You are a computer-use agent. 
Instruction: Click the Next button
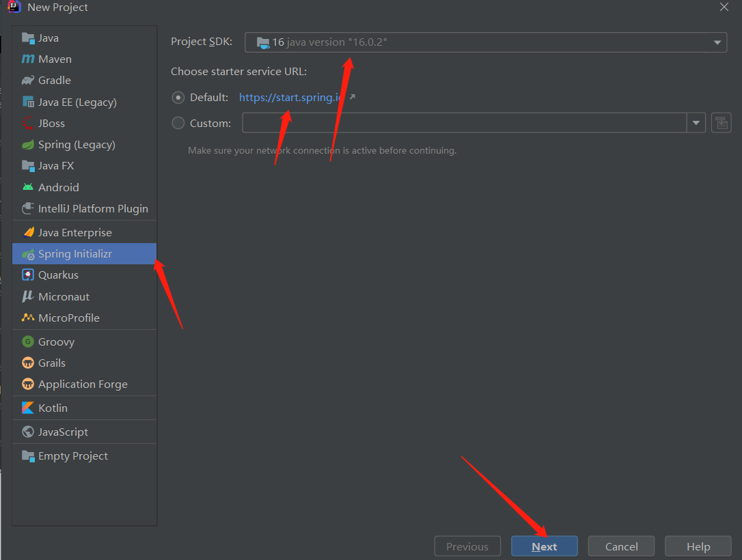544,546
